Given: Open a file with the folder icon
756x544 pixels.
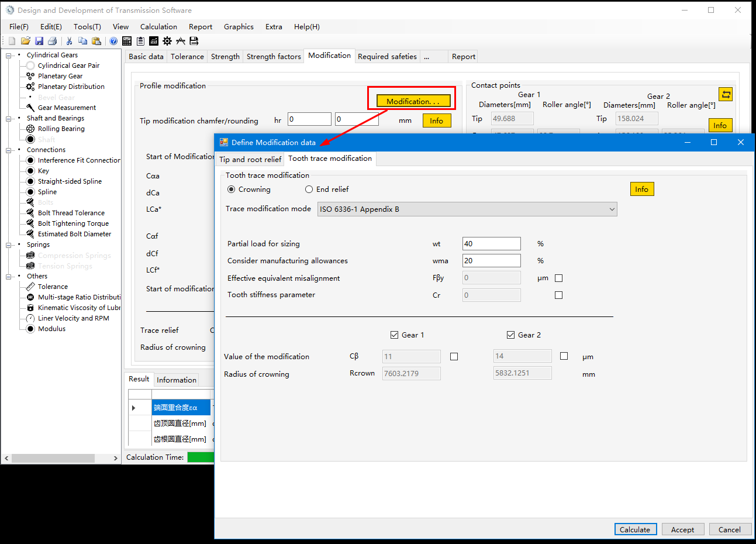Looking at the screenshot, I should [25, 41].
